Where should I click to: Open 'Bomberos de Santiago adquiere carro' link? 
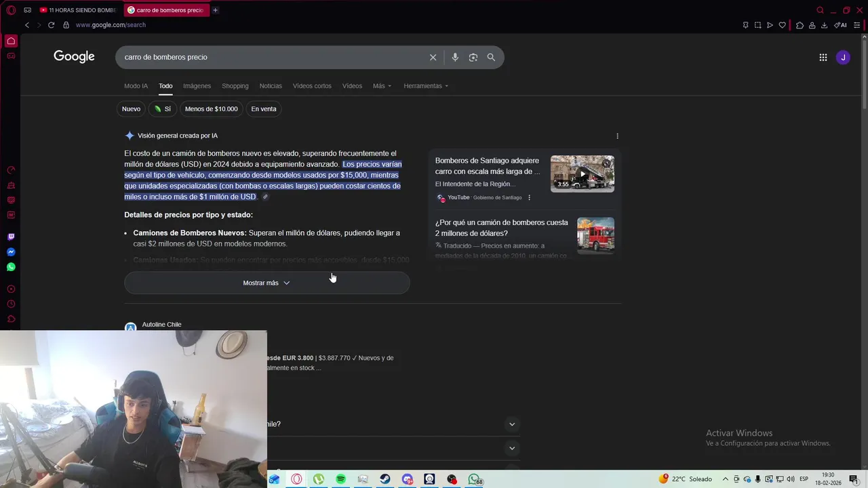(487, 166)
